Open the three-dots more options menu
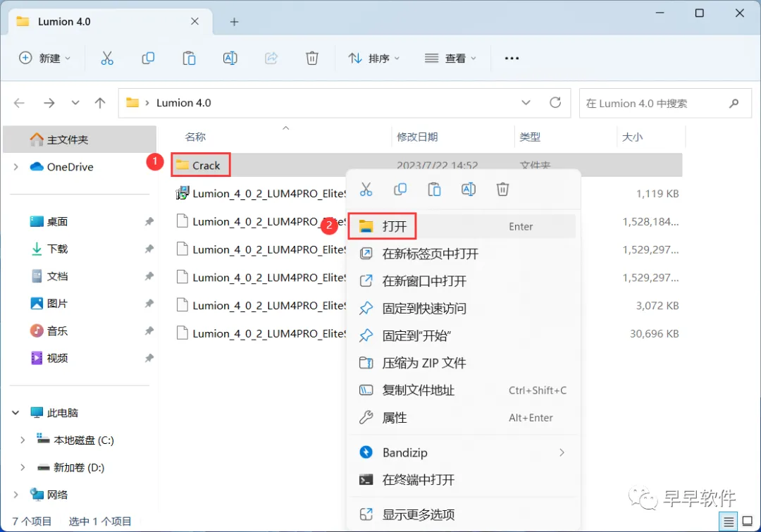761x532 pixels. coord(512,58)
